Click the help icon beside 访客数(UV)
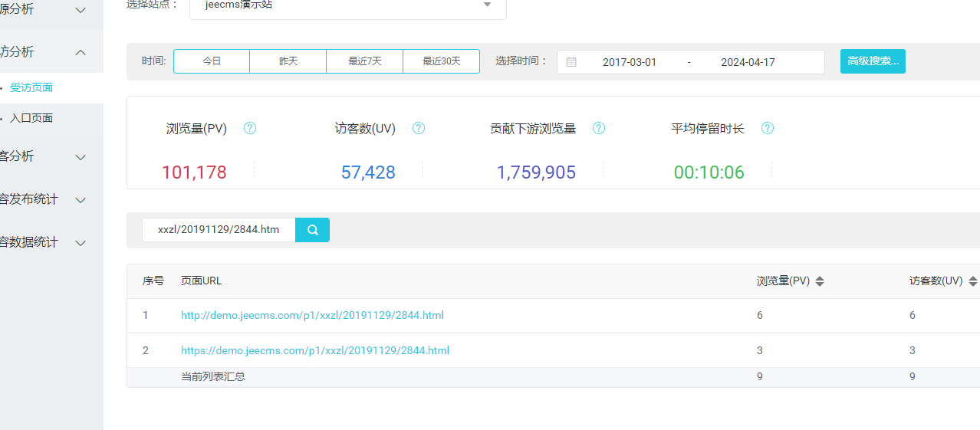The image size is (980, 430). pyautogui.click(x=418, y=128)
